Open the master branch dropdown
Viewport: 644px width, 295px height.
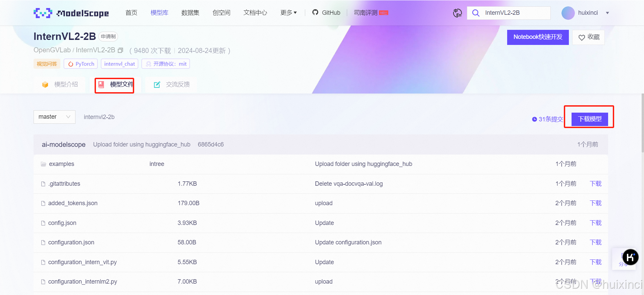(x=54, y=117)
